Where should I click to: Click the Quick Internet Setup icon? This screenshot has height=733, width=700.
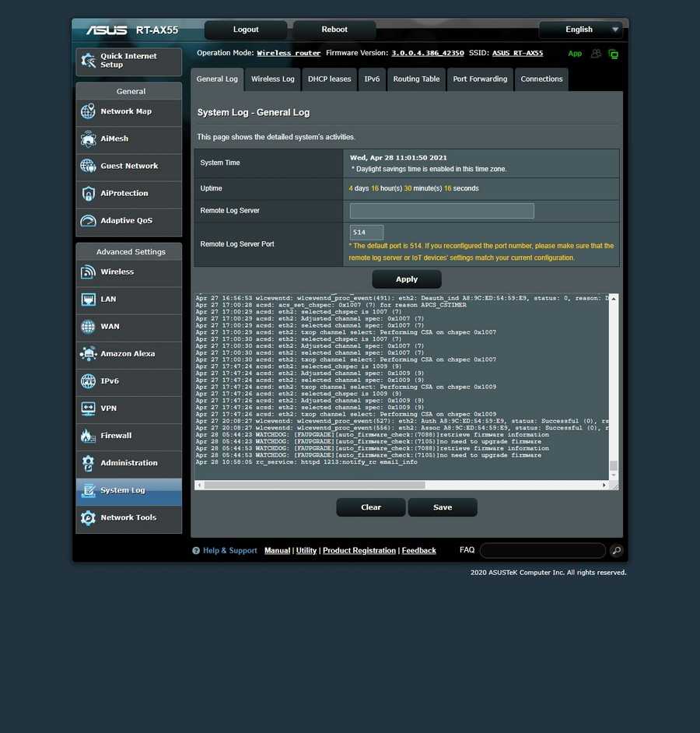pos(88,61)
